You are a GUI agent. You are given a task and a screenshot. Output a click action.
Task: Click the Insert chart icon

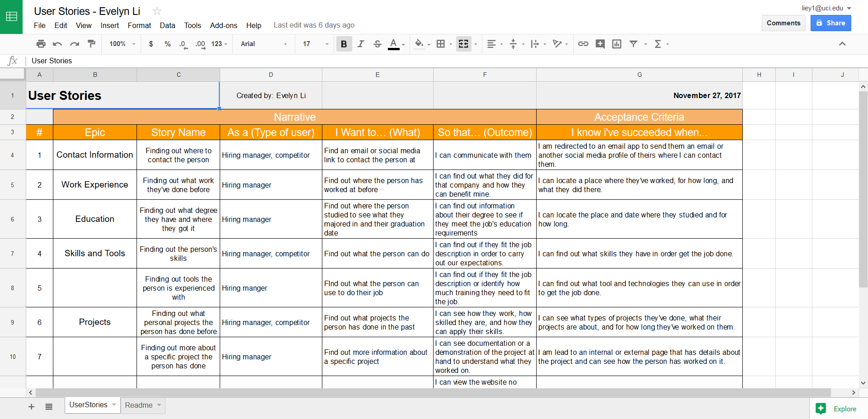[x=617, y=44]
